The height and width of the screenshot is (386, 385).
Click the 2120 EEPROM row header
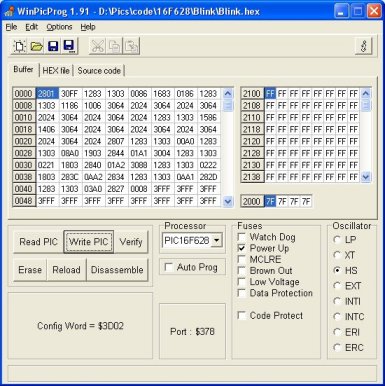tap(252, 141)
